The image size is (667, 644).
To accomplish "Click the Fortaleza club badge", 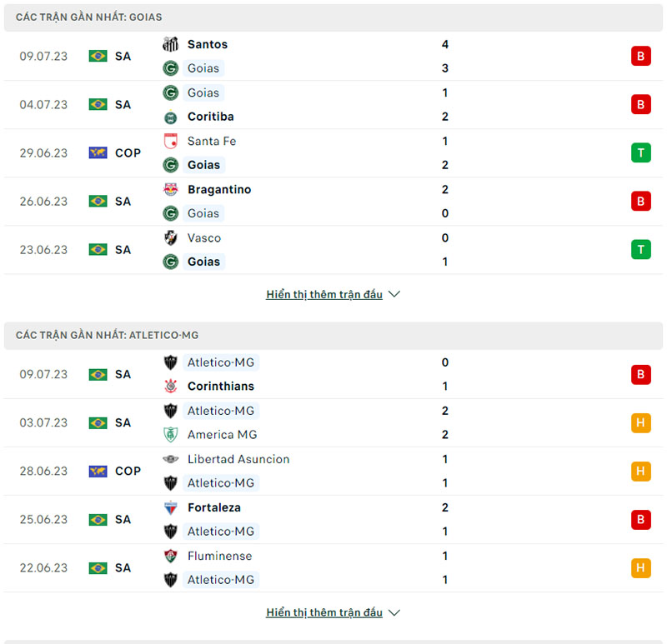I will pos(172,507).
